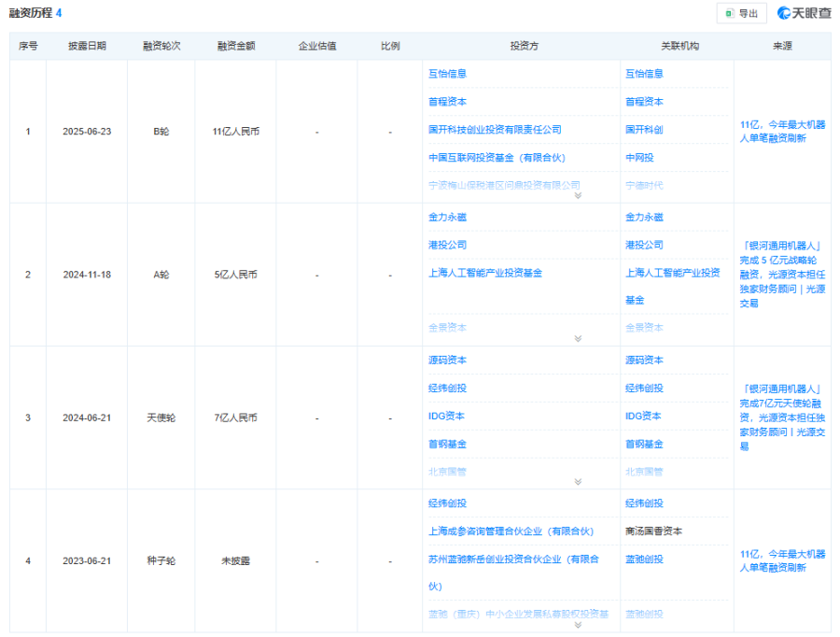Expand the 种子轮 row investor list chevron

(x=578, y=625)
